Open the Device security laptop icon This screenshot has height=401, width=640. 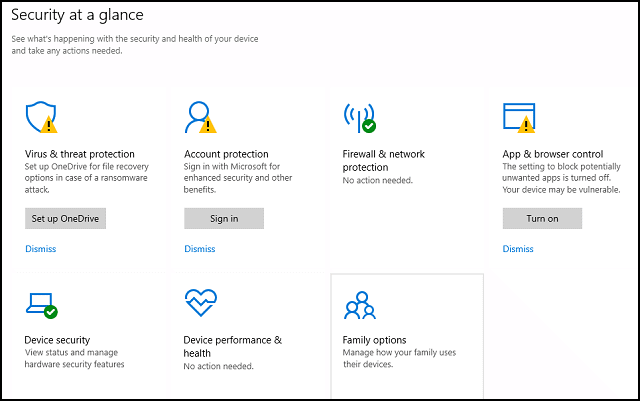click(x=42, y=305)
